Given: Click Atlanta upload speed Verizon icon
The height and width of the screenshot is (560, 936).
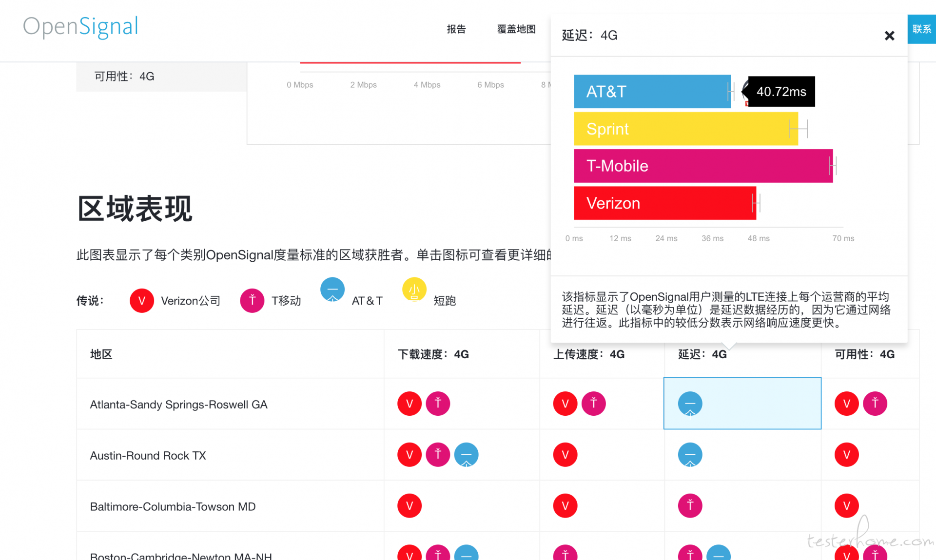Looking at the screenshot, I should (565, 404).
